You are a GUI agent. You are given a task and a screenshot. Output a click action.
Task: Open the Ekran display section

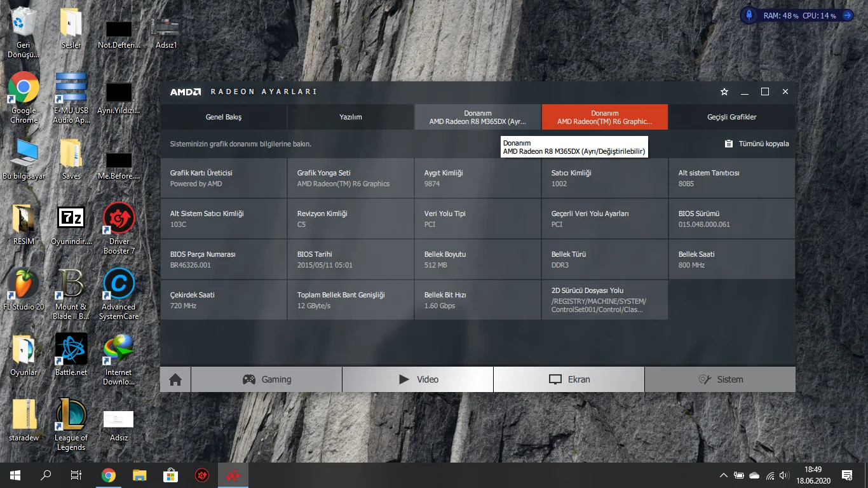[569, 379]
